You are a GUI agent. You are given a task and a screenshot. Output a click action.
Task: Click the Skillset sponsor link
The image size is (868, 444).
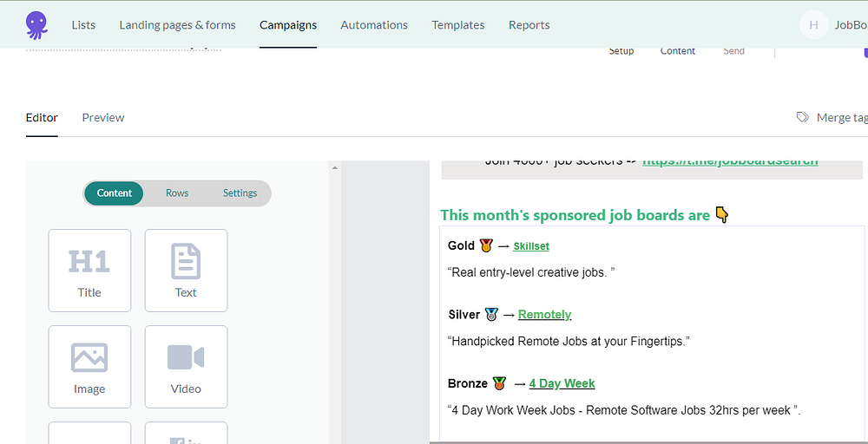(531, 246)
